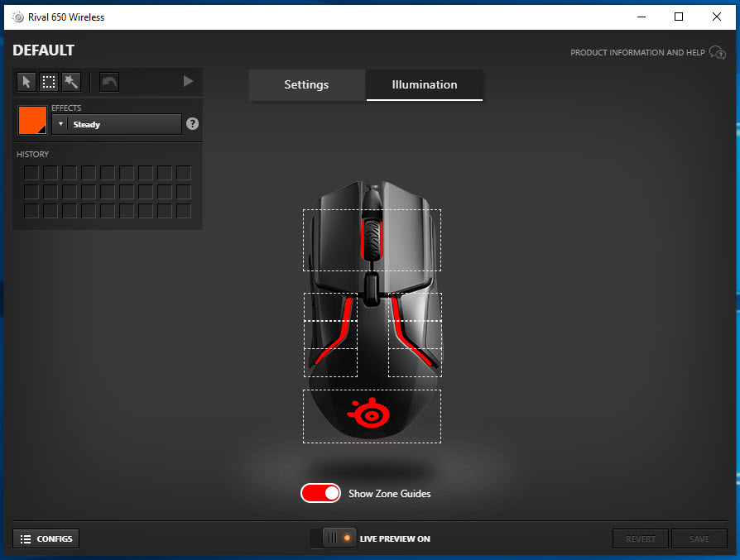This screenshot has height=560, width=740.
Task: Open the orange color swatch picker
Action: [x=32, y=120]
